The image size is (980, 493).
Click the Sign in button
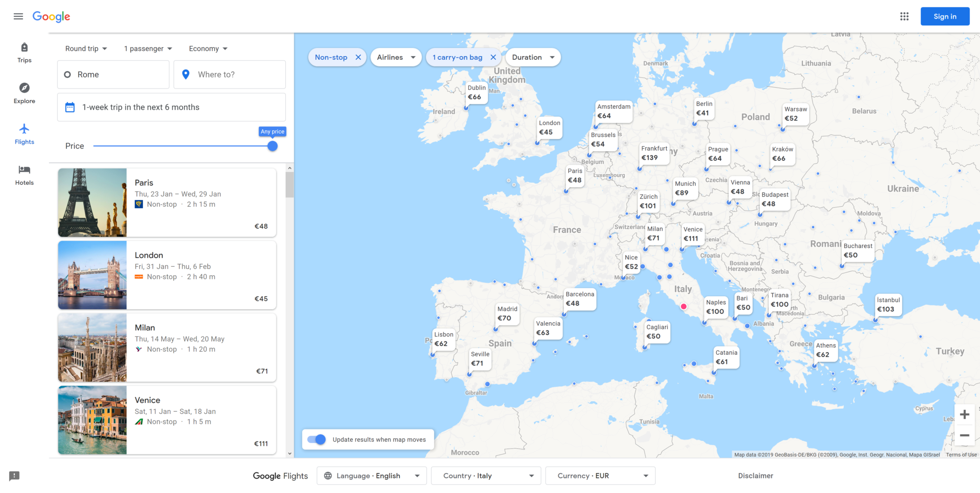(945, 16)
